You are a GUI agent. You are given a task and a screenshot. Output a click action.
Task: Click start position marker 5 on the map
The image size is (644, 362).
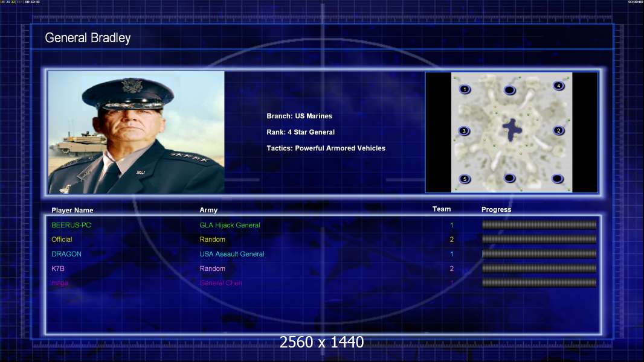click(x=465, y=179)
